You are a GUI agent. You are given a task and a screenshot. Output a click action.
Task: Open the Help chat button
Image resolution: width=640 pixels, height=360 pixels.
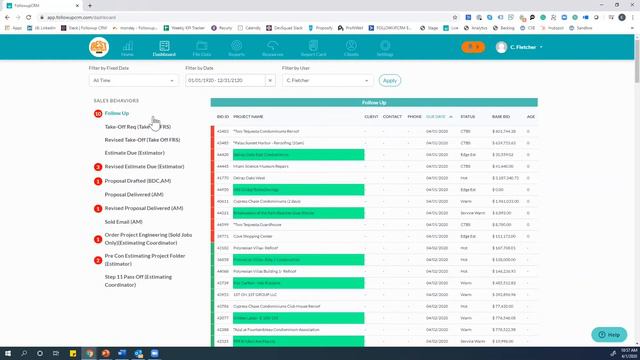pyautogui.click(x=609, y=335)
